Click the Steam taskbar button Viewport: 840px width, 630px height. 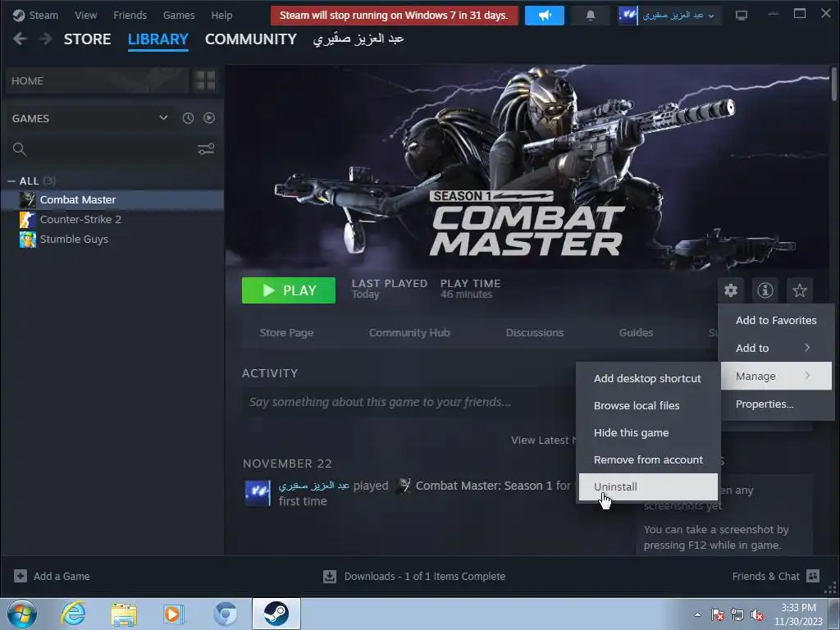[x=276, y=614]
